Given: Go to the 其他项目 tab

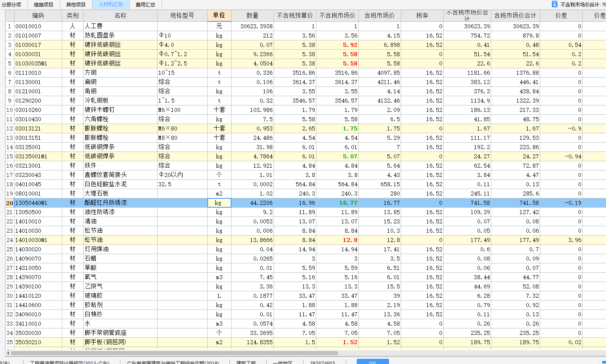Looking at the screenshot, I should pyautogui.click(x=76, y=4).
